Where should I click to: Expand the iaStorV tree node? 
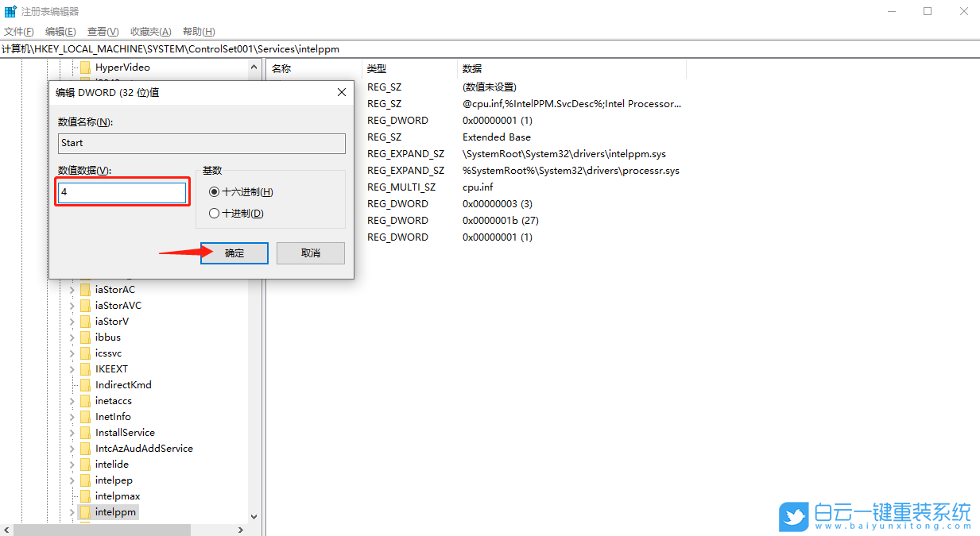click(72, 321)
